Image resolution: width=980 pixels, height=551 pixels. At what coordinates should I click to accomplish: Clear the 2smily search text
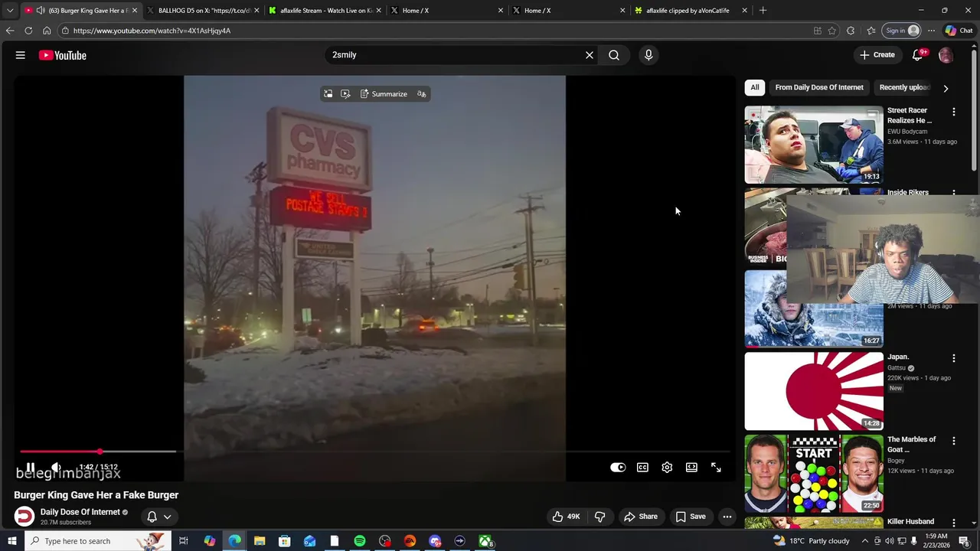coord(590,55)
